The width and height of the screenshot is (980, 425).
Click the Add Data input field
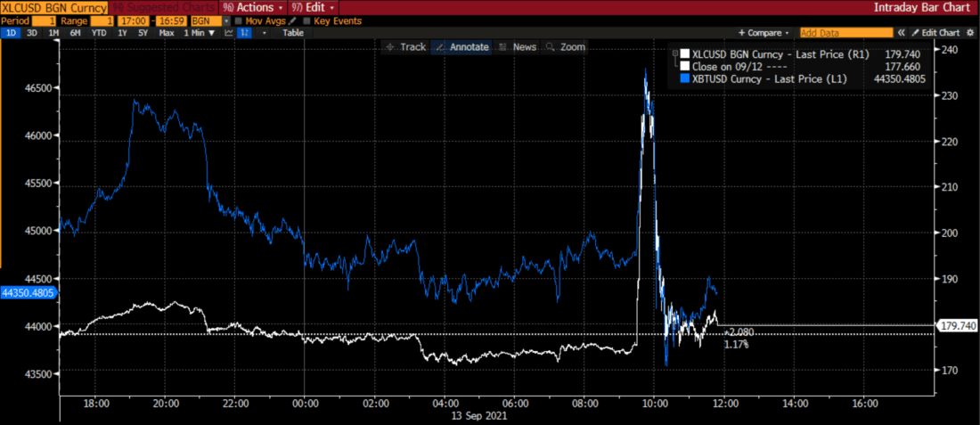click(847, 33)
